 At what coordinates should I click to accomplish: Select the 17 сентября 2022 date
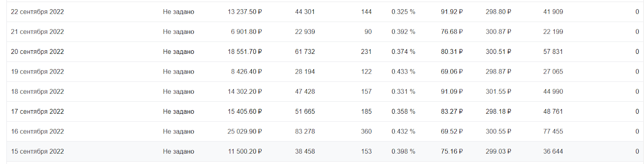pos(37,112)
